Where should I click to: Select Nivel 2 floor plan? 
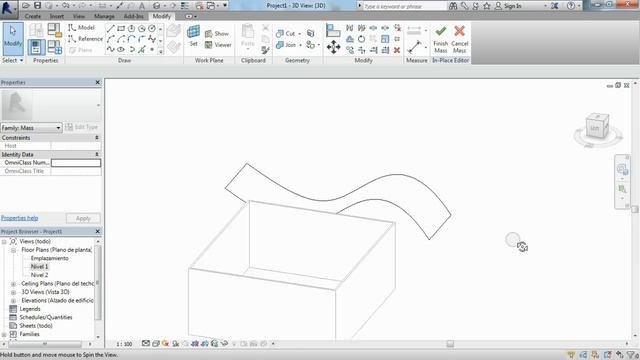pos(39,275)
